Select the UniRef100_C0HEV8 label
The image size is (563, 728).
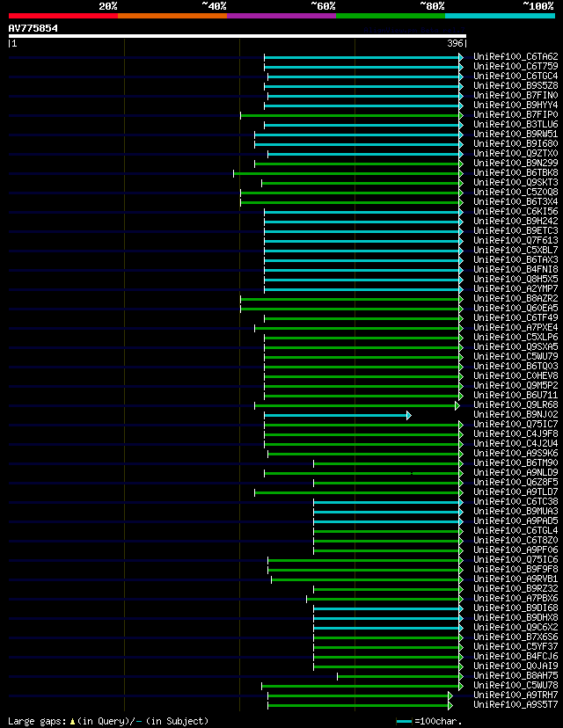point(515,376)
